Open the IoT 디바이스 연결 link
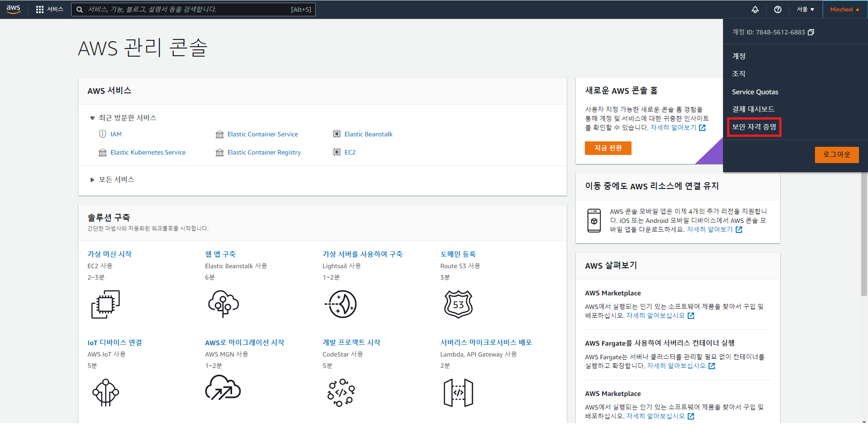The height and width of the screenshot is (439, 868). pyautogui.click(x=115, y=343)
